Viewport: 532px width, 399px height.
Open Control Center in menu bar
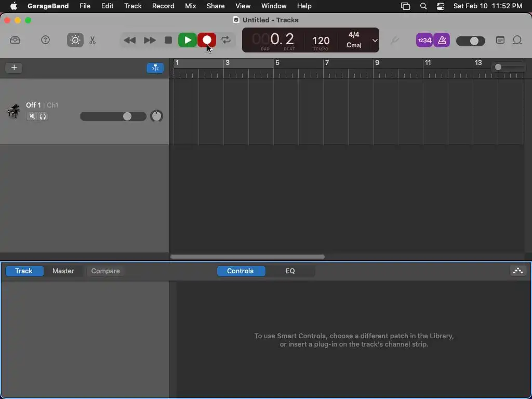click(x=441, y=6)
